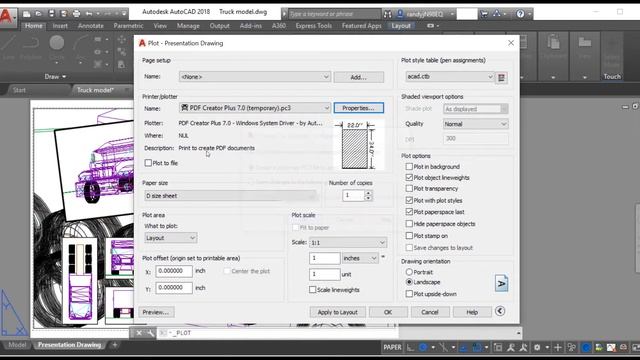The width and height of the screenshot is (640, 360).
Task: Click the Preview... button
Action: (x=156, y=312)
